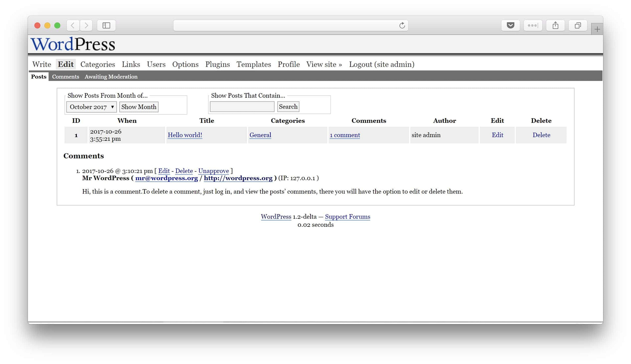The height and width of the screenshot is (364, 631).
Task: Go back with the browser back arrow
Action: tap(73, 25)
